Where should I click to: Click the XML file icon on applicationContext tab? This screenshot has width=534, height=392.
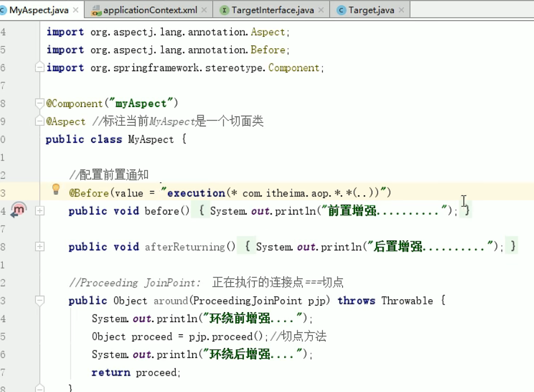click(x=96, y=11)
